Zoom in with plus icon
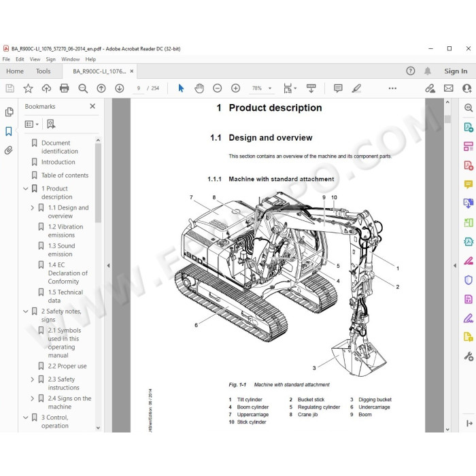 [x=235, y=88]
